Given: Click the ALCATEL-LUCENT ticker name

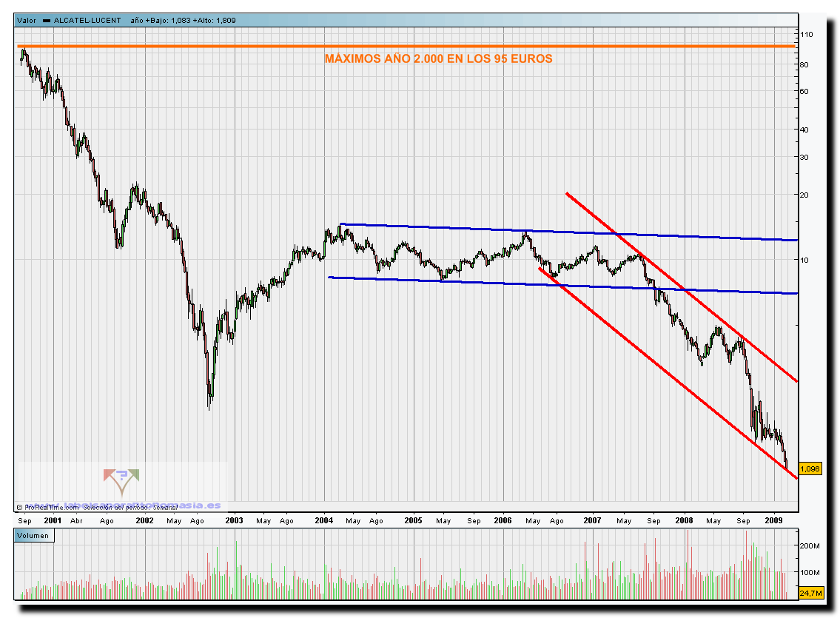Looking at the screenshot, I should (x=87, y=21).
